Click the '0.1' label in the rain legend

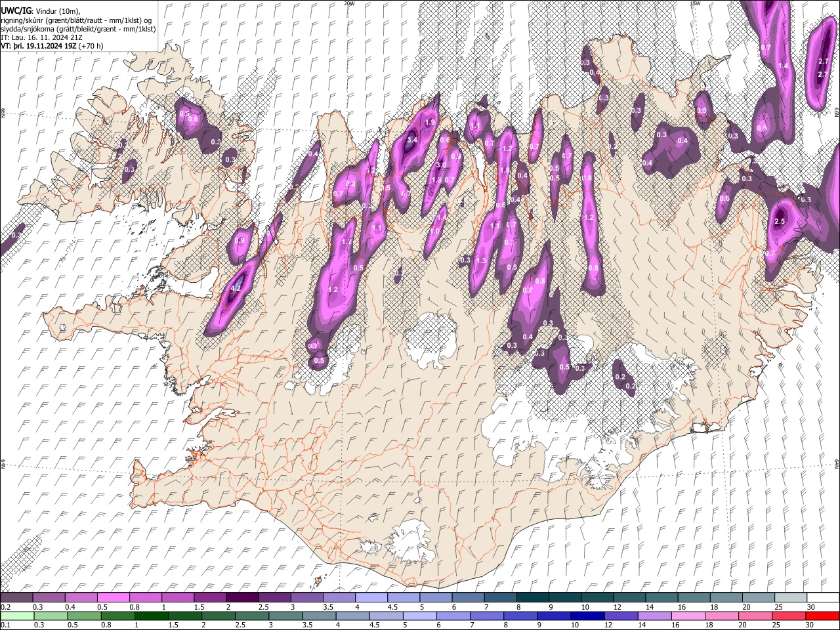tap(5, 625)
